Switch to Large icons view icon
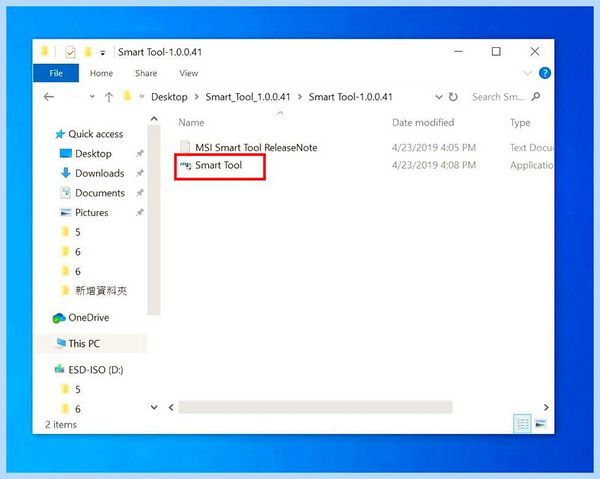Viewport: 600px width, 479px height. [x=541, y=424]
